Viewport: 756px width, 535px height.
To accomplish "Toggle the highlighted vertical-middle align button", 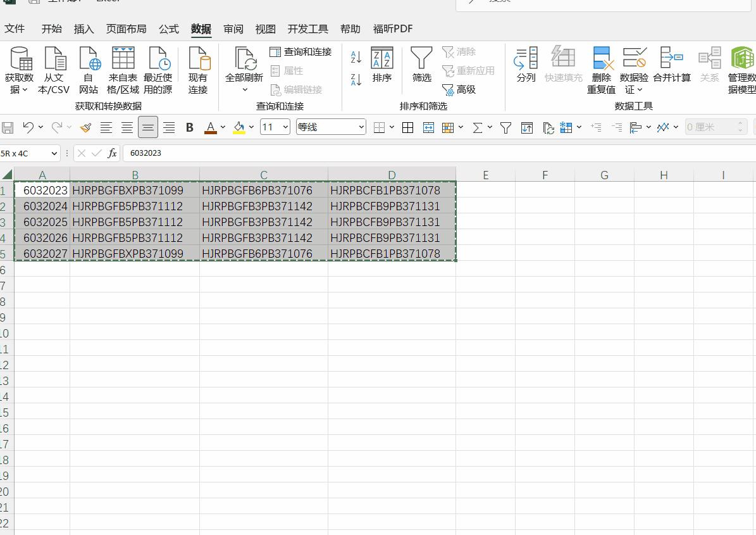I will 148,127.
